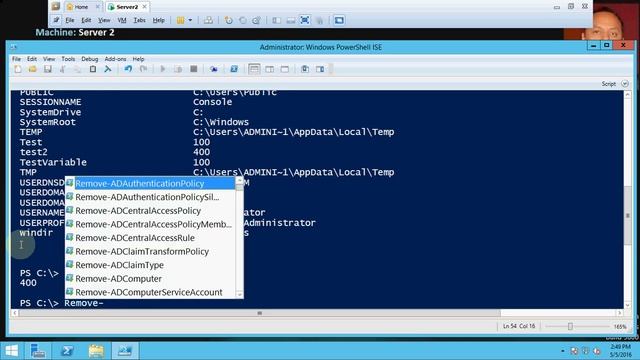
Task: Open the VMware Tabs menu
Action: [140, 20]
